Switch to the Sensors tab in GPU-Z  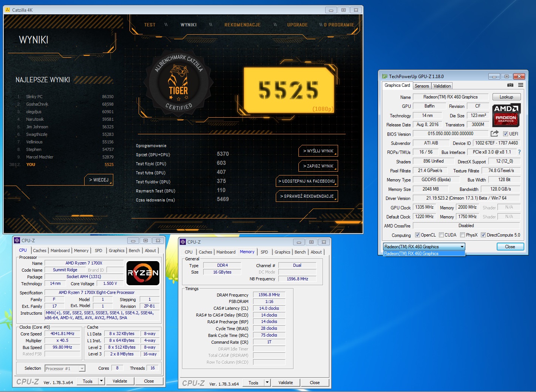[422, 86]
